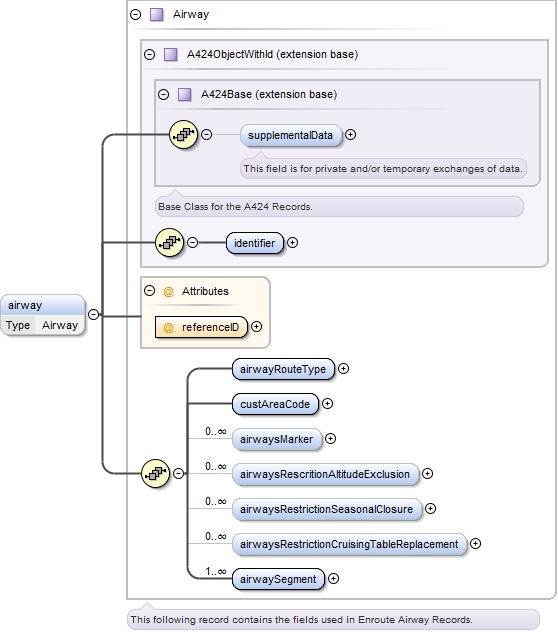Click the A424Base complex type icon
The height and width of the screenshot is (633, 558).
point(185,94)
